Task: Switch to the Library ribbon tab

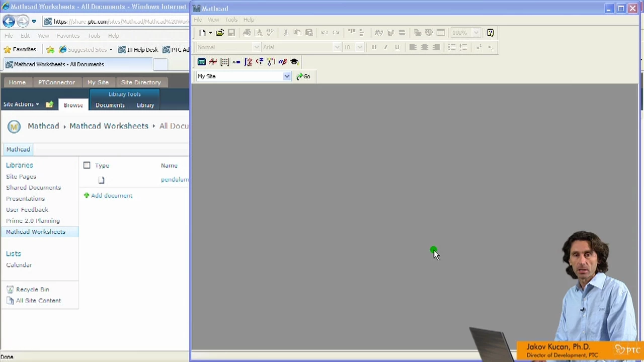Action: pyautogui.click(x=145, y=105)
